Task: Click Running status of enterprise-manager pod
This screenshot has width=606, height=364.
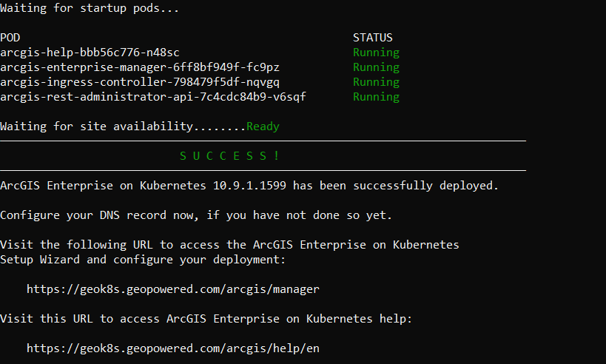Action: (x=376, y=67)
